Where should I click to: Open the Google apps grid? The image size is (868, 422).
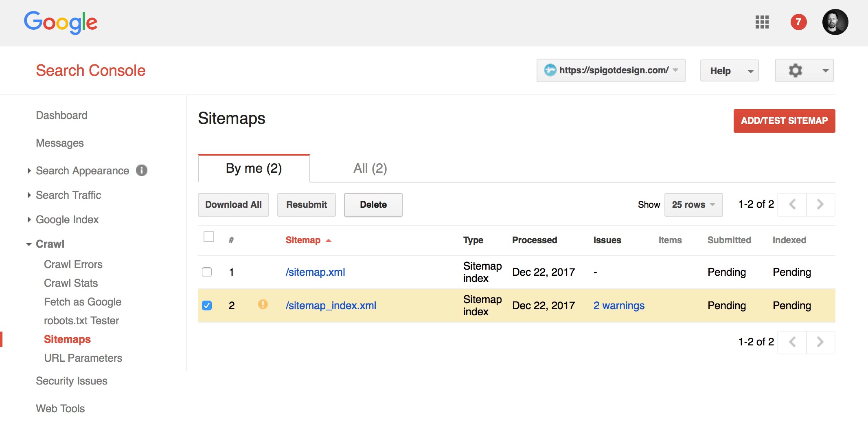point(762,22)
